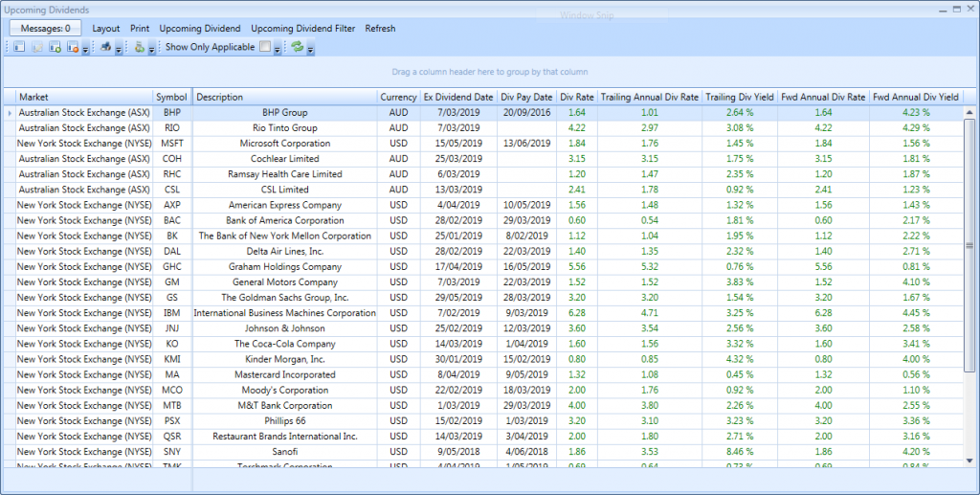This screenshot has height=495, width=980.
Task: Click the 20/09/2016 Div Pay Date cell
Action: 526,113
